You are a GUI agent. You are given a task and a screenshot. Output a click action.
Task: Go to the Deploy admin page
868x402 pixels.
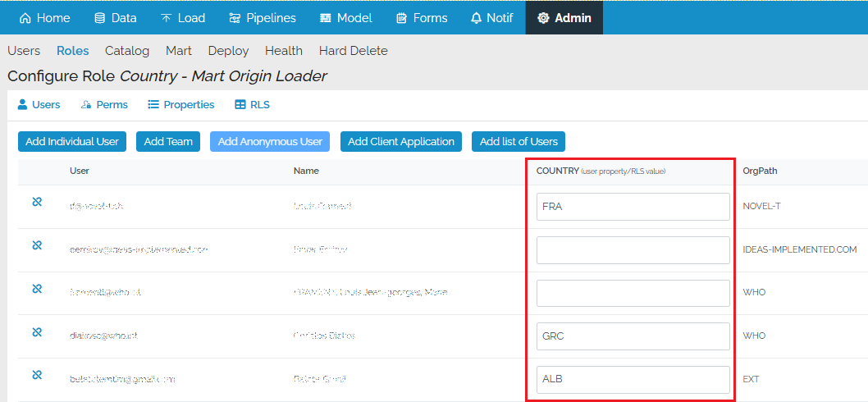(x=228, y=51)
